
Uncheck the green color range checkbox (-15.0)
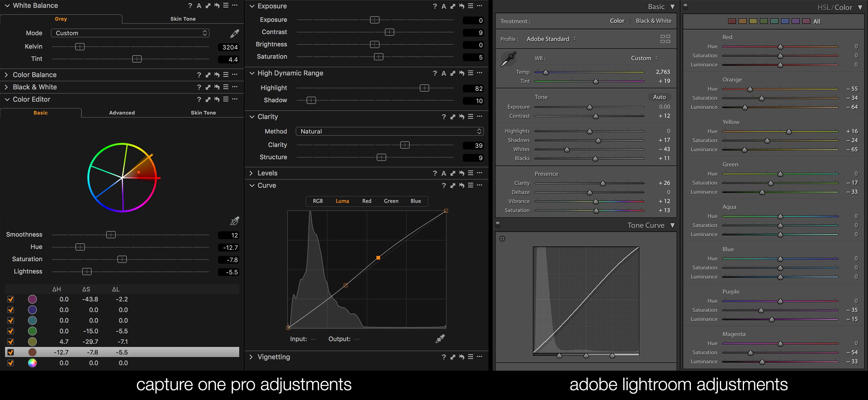(x=11, y=331)
